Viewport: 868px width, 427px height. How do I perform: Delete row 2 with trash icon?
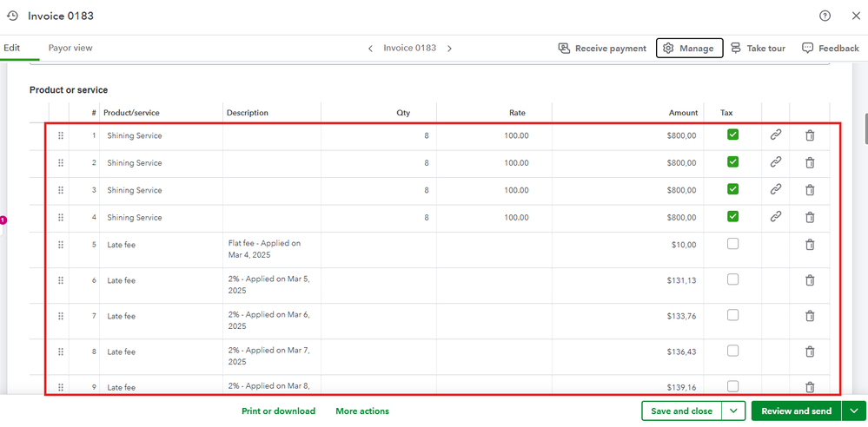809,162
